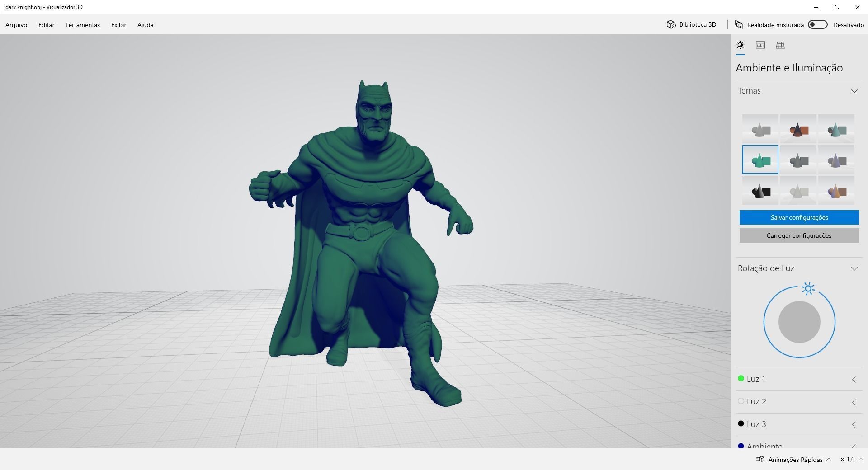868x470 pixels.
Task: Click the gray center of light rotation dial
Action: [799, 322]
